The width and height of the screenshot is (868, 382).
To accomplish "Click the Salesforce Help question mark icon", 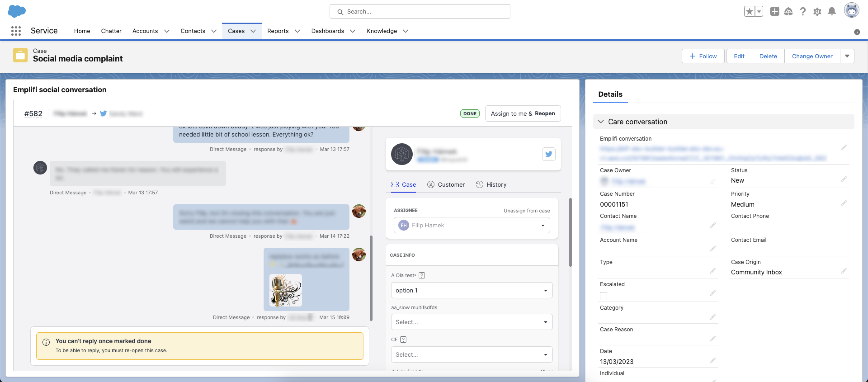I will point(803,11).
